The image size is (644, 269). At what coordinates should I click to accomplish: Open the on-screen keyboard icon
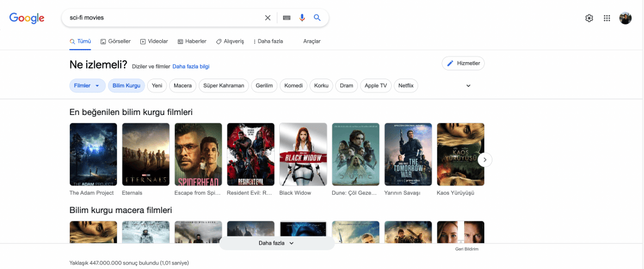pos(287,18)
